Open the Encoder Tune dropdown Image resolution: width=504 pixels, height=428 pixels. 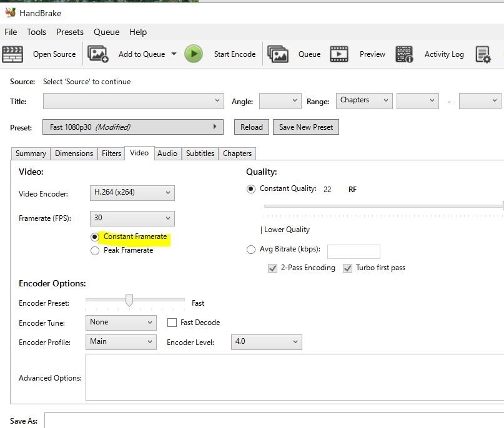121,323
